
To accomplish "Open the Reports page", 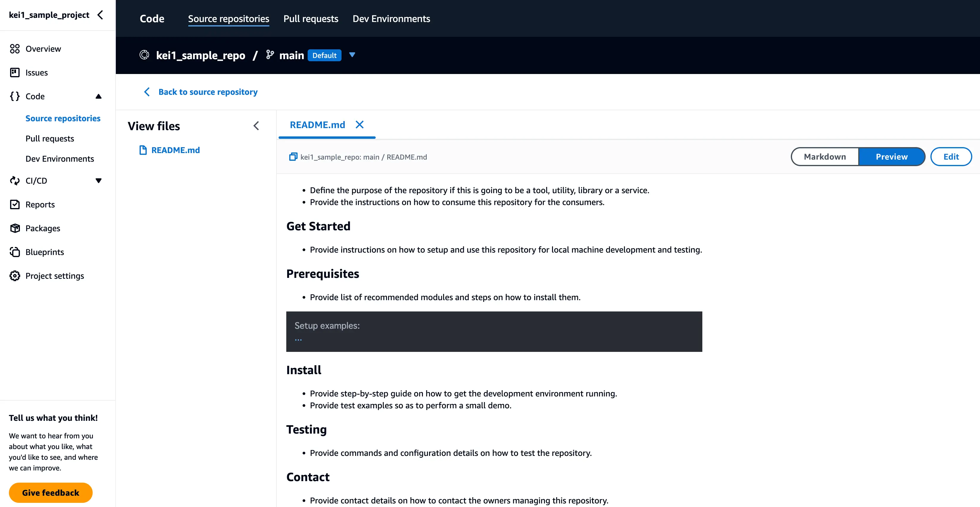I will click(40, 204).
